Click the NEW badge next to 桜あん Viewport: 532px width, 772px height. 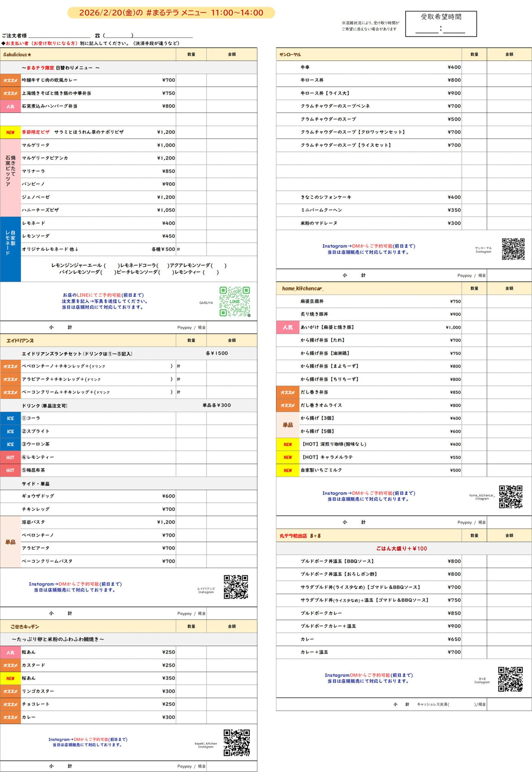pyautogui.click(x=10, y=678)
